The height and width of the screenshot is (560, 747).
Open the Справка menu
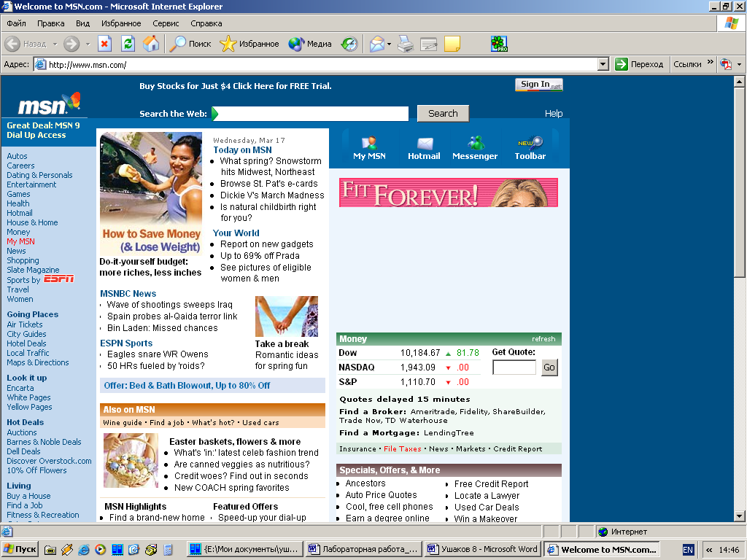[206, 23]
